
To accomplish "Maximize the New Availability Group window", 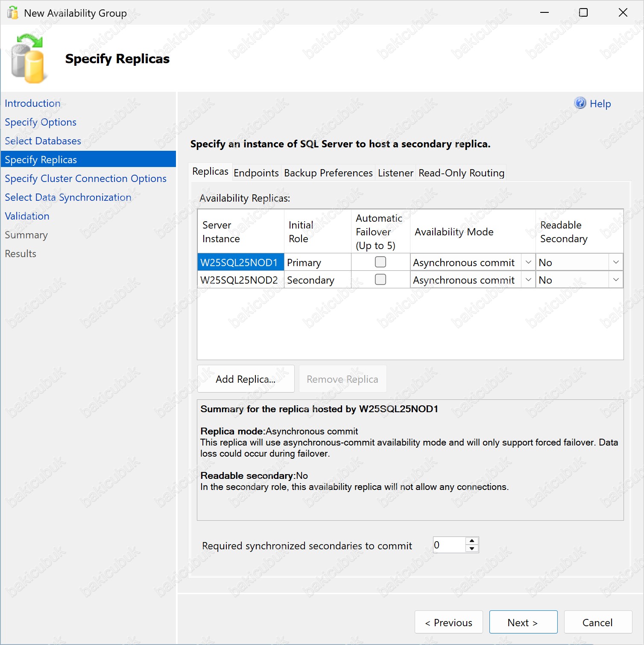I will tap(583, 12).
